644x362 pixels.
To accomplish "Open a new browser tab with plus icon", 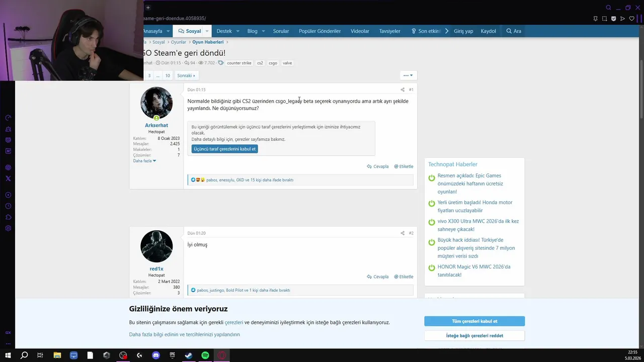I will 147,8.
